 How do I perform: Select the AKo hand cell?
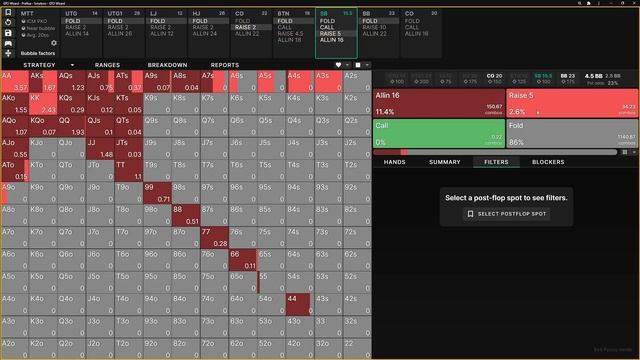tap(15, 104)
